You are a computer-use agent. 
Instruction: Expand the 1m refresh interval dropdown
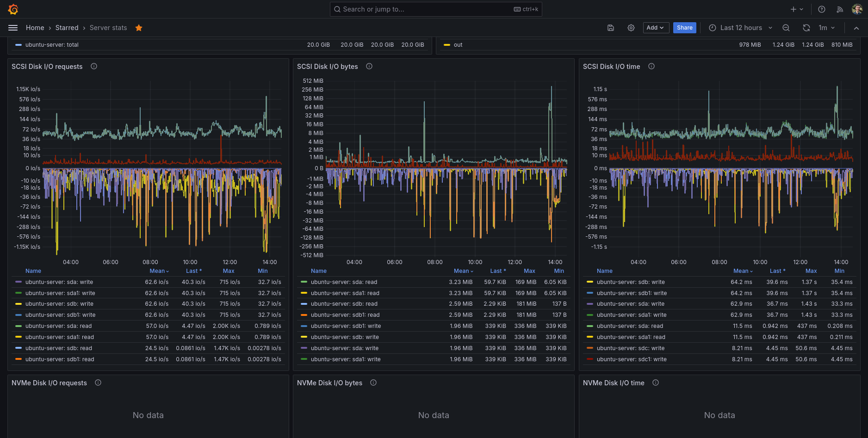pyautogui.click(x=827, y=28)
